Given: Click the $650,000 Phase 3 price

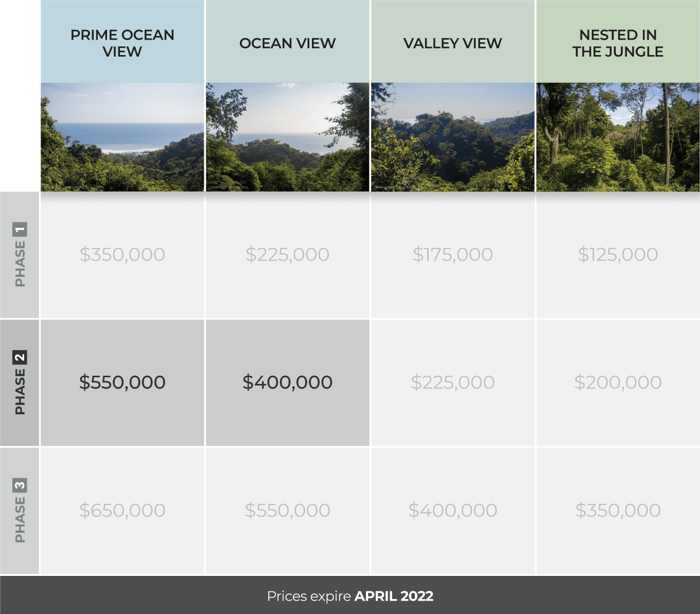Looking at the screenshot, I should 122,511.
